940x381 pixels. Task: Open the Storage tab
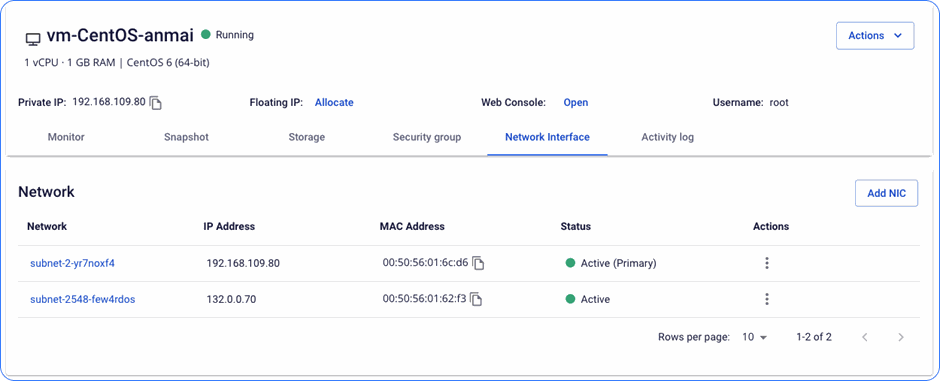tap(306, 137)
